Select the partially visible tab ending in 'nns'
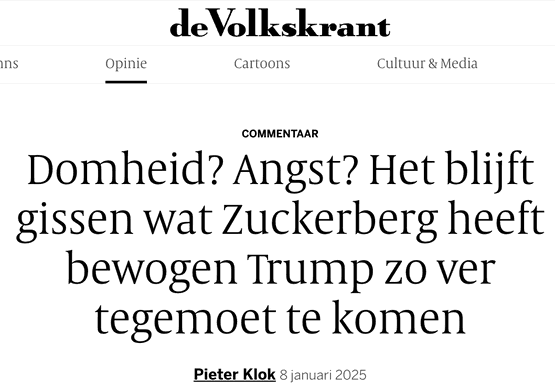Image resolution: width=555 pixels, height=388 pixels. tap(9, 64)
